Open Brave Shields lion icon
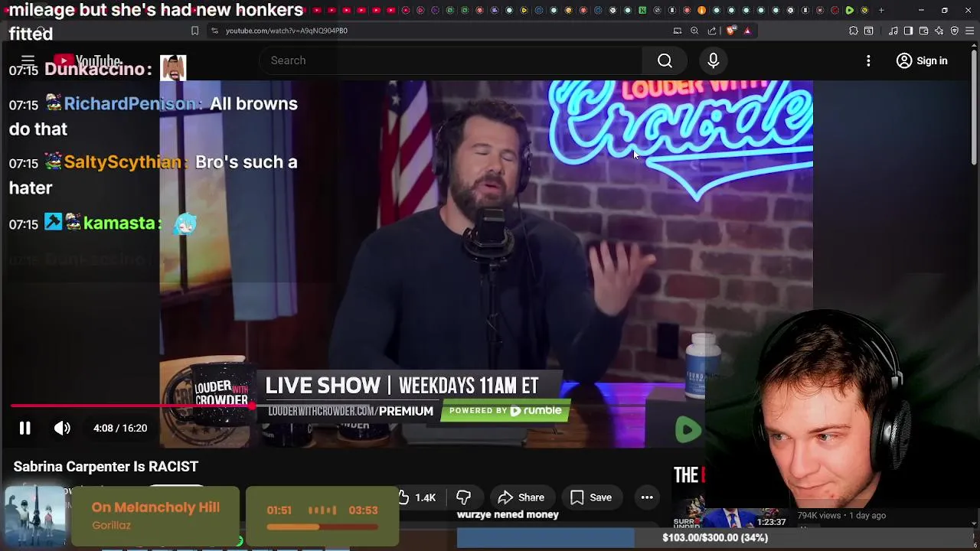The width and height of the screenshot is (980, 551). click(731, 31)
